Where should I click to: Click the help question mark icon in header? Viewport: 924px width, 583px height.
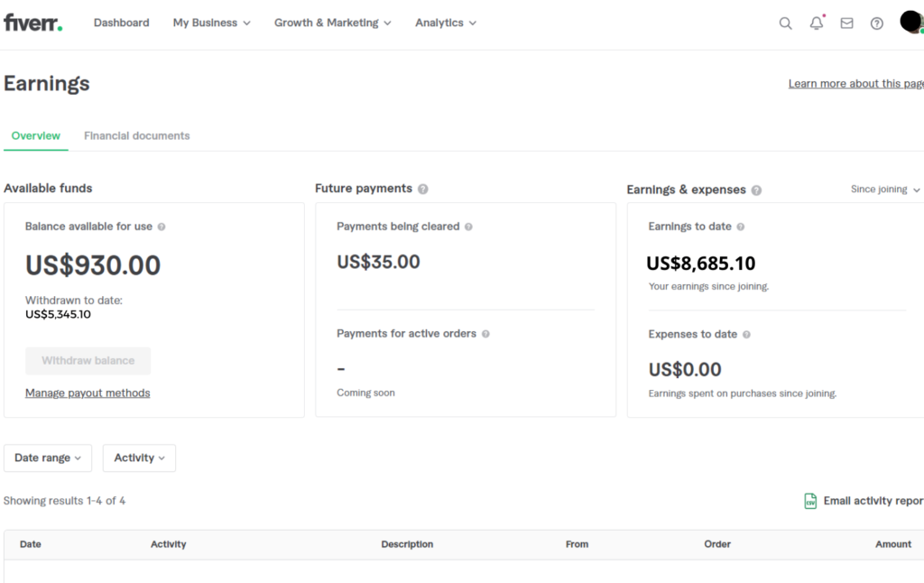876,23
